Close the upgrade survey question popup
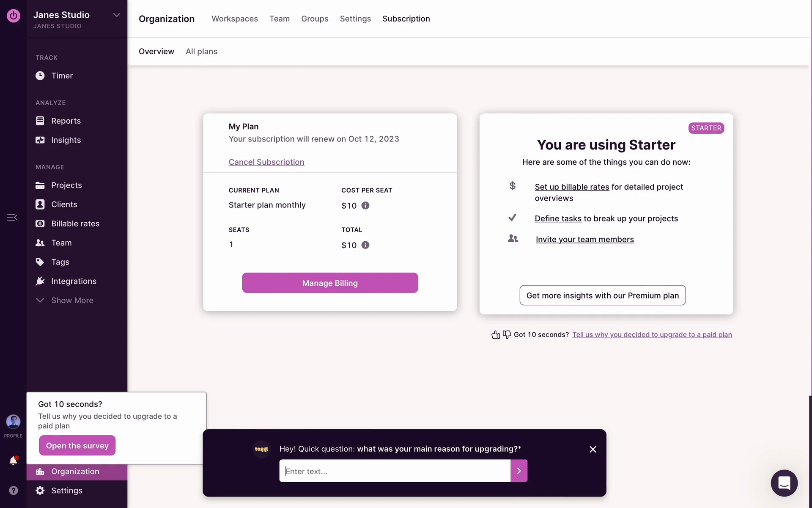The image size is (812, 508). pyautogui.click(x=593, y=449)
